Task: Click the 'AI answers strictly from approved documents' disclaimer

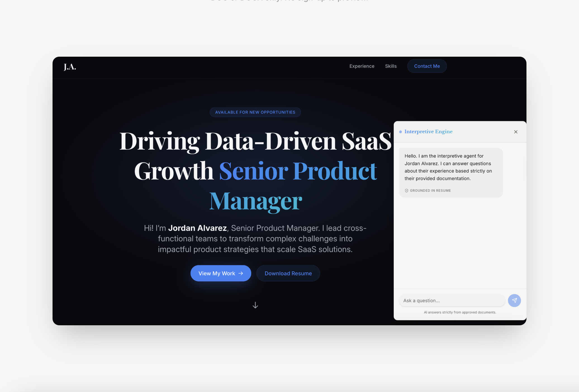Action: [460, 312]
